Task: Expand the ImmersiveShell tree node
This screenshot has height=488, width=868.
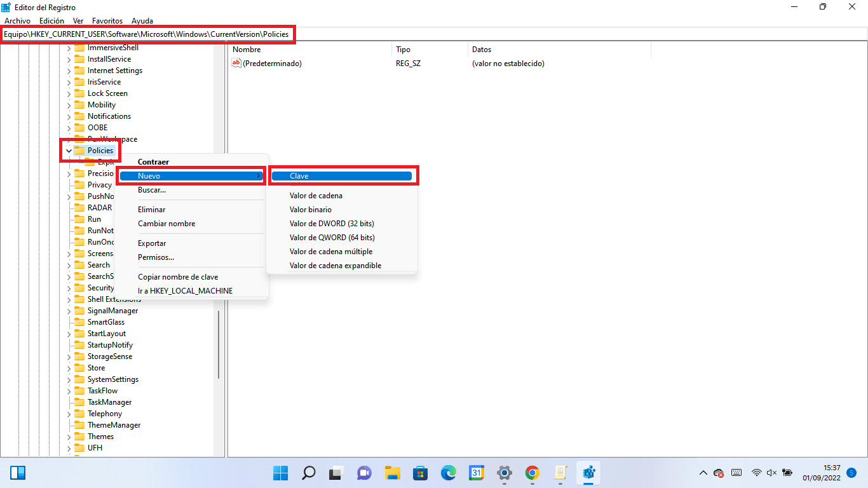Action: tap(69, 48)
